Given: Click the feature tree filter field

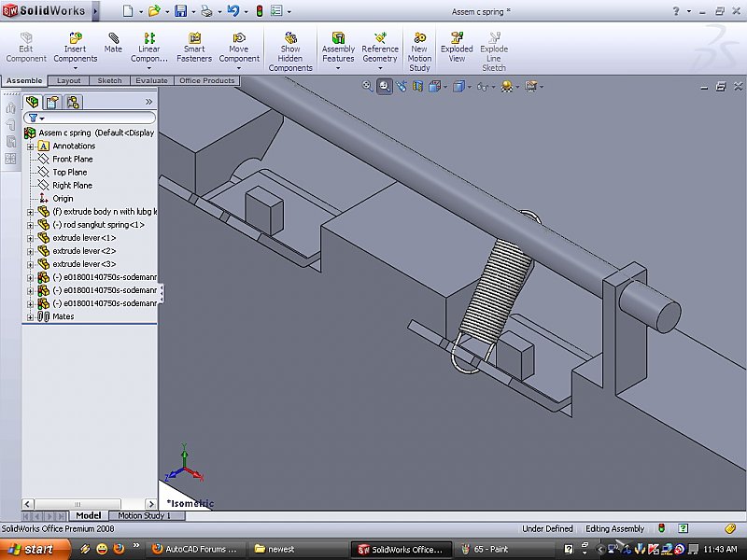Looking at the screenshot, I should click(93, 119).
